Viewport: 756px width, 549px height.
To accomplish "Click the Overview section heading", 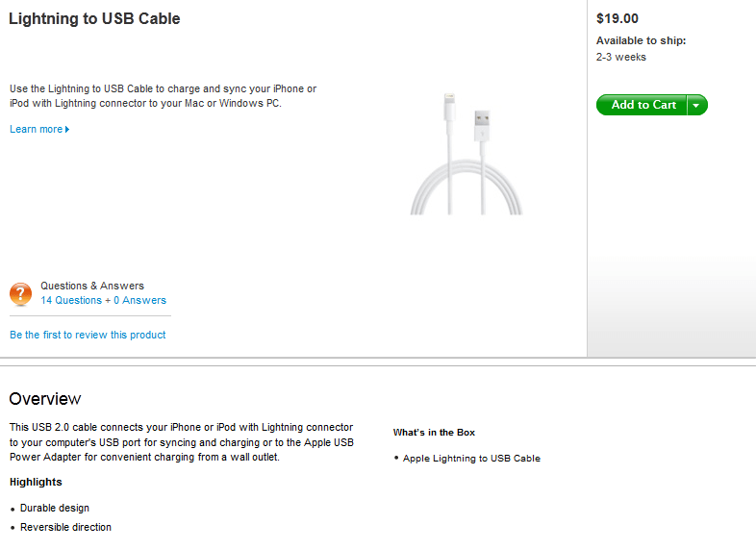I will point(45,399).
